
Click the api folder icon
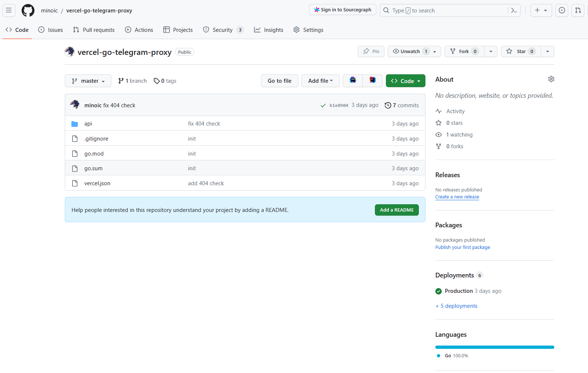coord(75,124)
